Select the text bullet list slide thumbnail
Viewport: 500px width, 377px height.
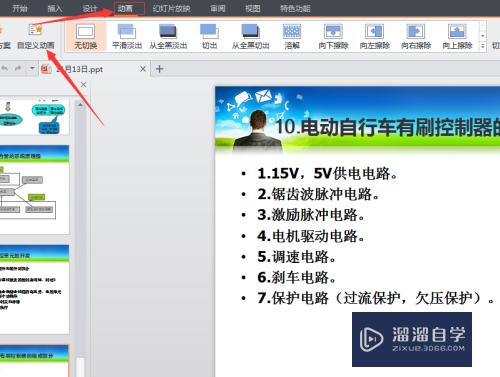34,289
